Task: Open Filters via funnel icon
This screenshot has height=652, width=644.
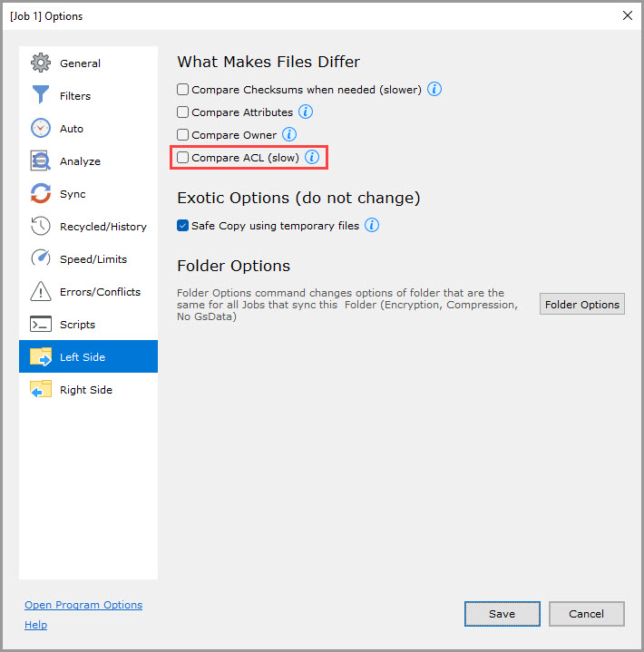Action: tap(41, 96)
